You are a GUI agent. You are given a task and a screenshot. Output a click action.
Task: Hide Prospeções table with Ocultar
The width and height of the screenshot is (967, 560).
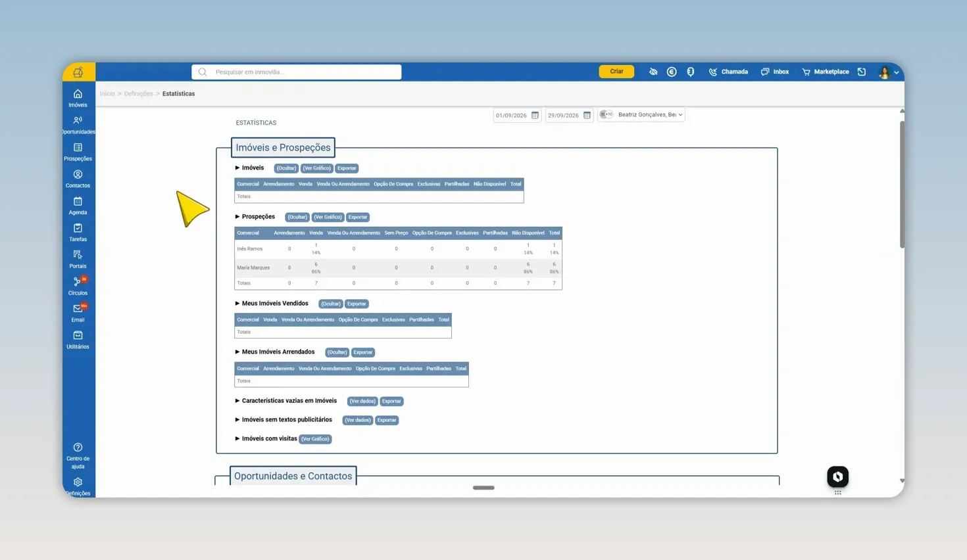[x=297, y=217]
